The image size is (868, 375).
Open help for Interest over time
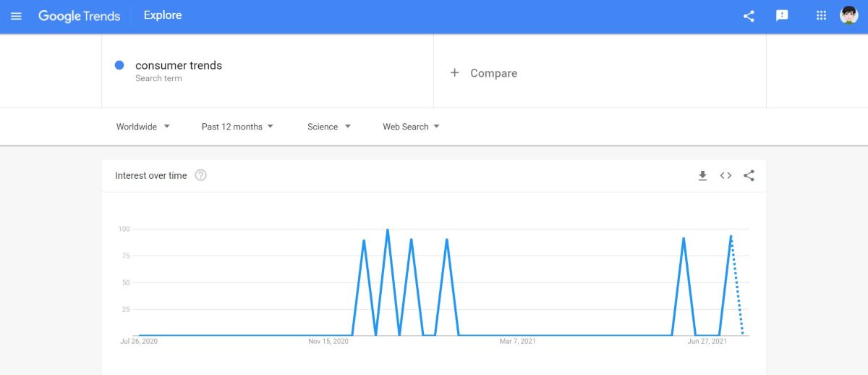(x=201, y=175)
